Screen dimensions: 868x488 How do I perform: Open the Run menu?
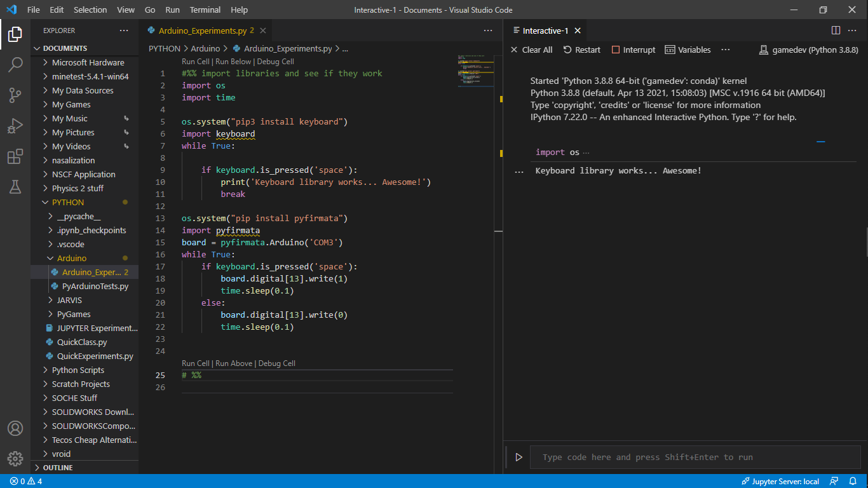click(172, 10)
